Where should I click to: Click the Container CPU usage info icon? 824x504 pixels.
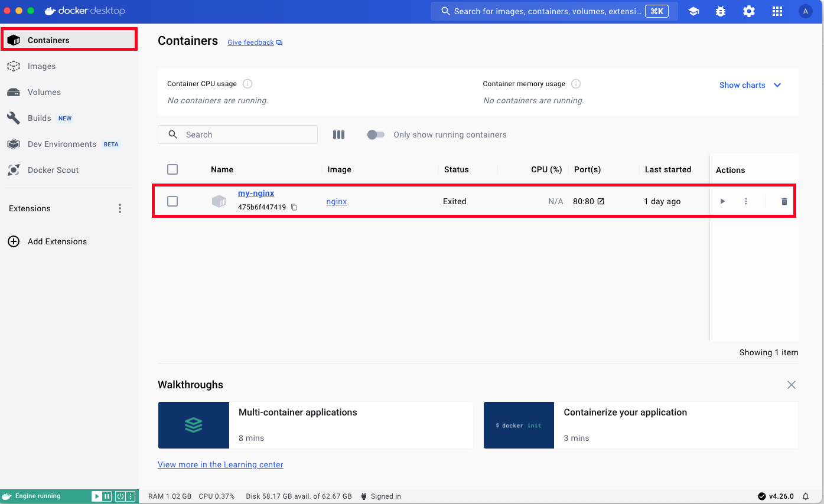coord(247,84)
